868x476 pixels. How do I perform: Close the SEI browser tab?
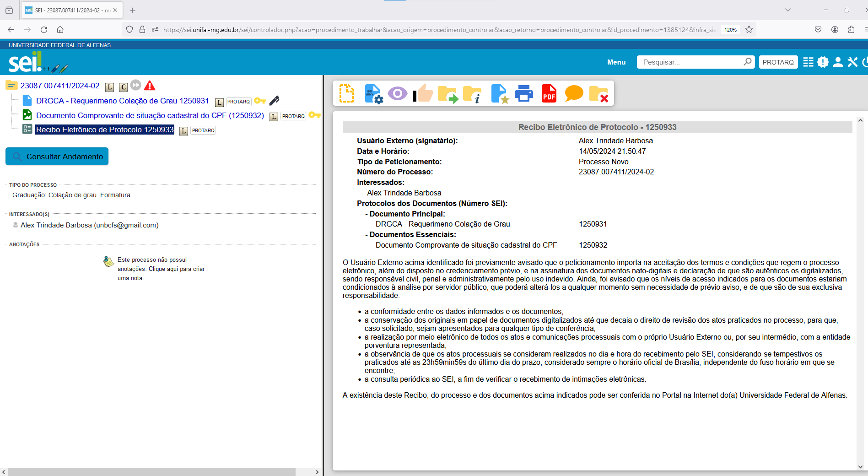click(115, 10)
